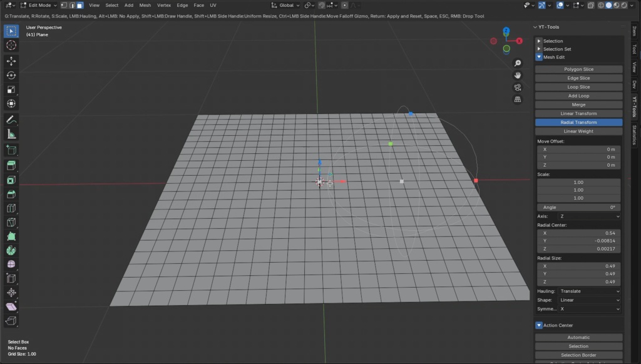The height and width of the screenshot is (364, 641).
Task: Click the Polygon Slice button
Action: 578,69
